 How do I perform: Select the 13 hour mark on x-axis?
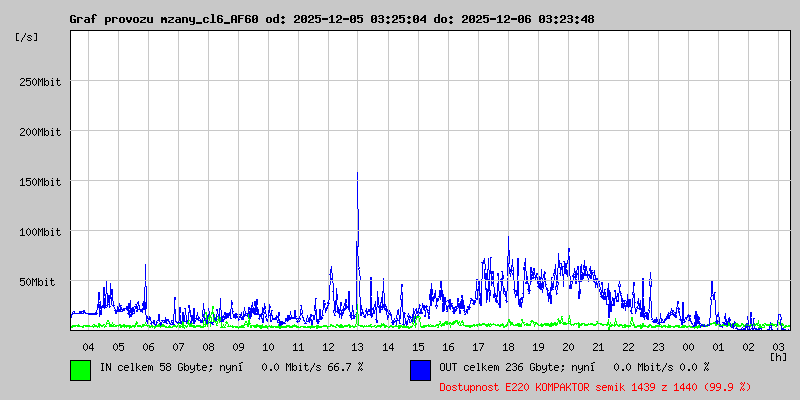358,346
